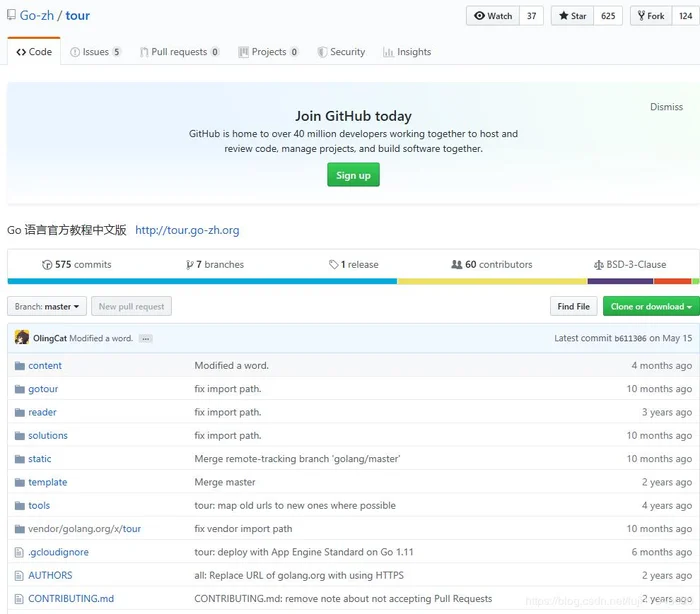Click the "3 years ago" timestamp for reader
This screenshot has width=700, height=614.
(x=667, y=412)
